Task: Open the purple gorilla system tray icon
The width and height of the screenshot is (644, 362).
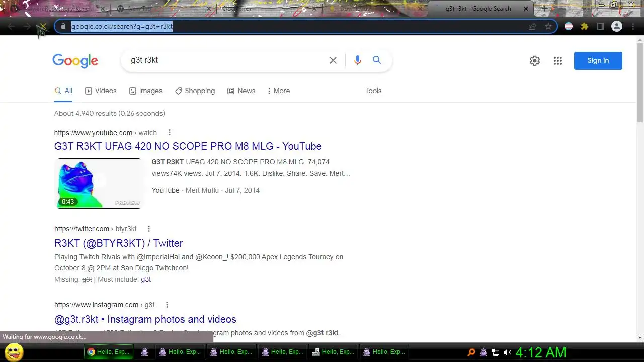Action: pyautogui.click(x=484, y=352)
